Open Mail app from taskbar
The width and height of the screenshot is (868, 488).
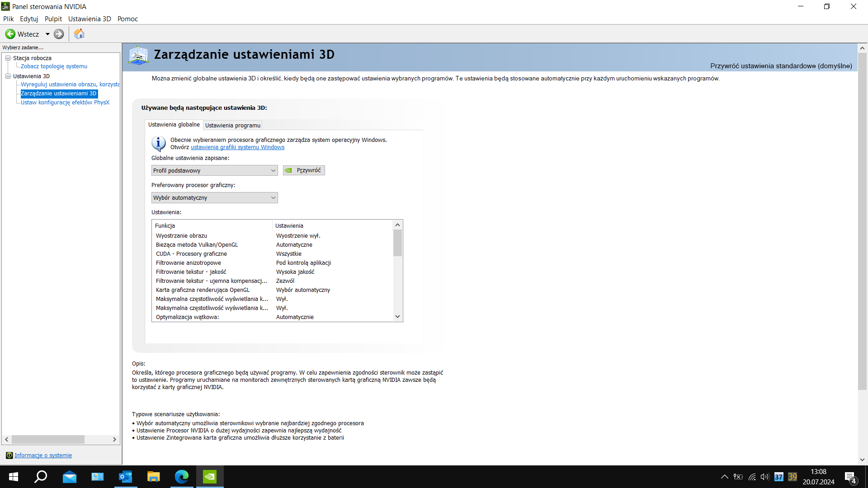click(x=69, y=477)
